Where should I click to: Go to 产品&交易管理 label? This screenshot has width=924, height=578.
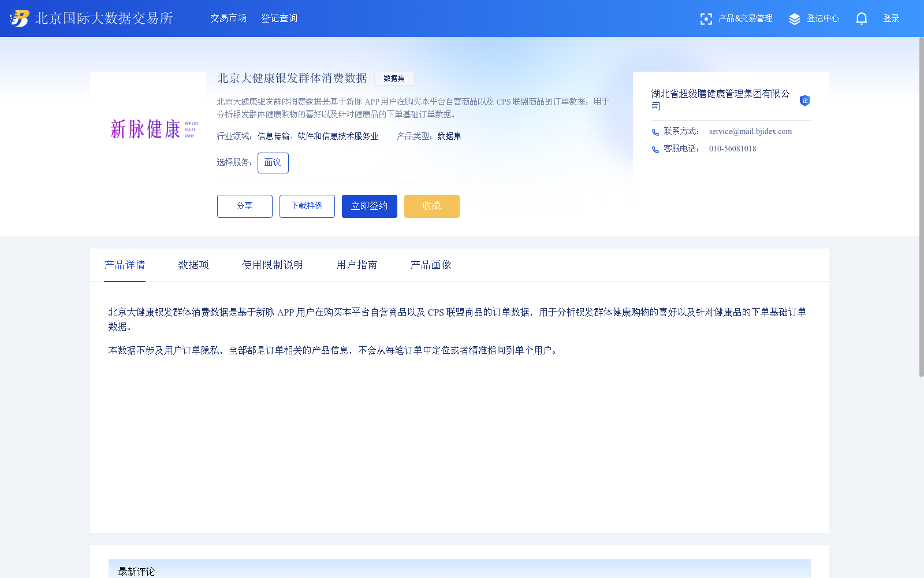[745, 18]
